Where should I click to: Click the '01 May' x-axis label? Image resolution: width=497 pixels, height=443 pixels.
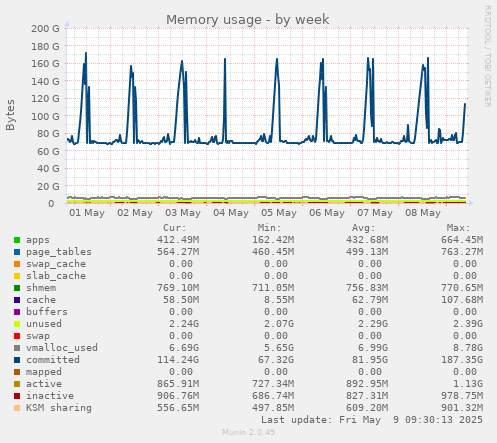pos(87,213)
